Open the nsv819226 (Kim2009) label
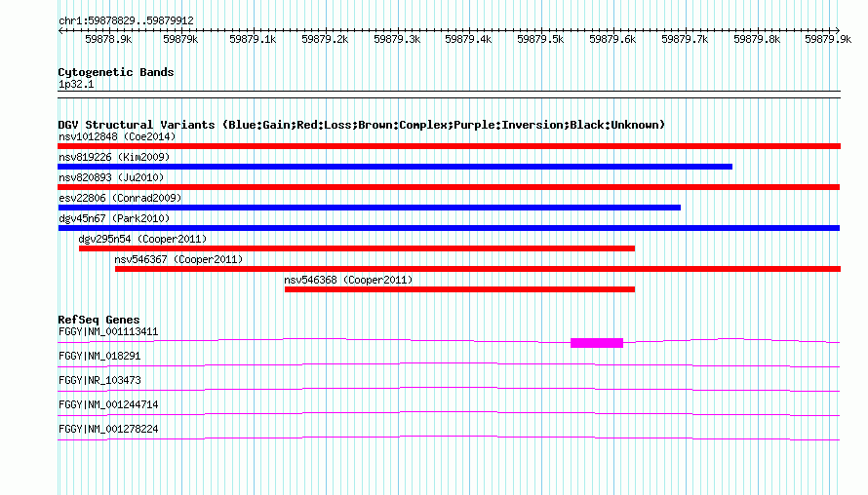 [x=114, y=157]
